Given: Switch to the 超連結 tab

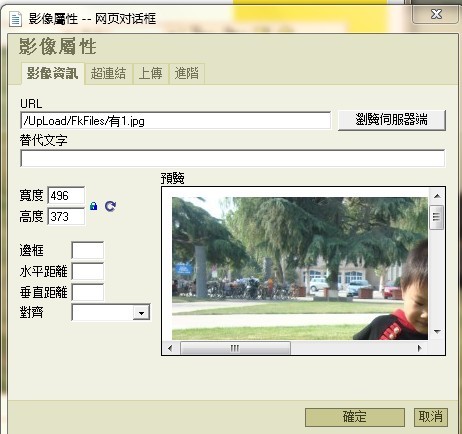Looking at the screenshot, I should (108, 73).
